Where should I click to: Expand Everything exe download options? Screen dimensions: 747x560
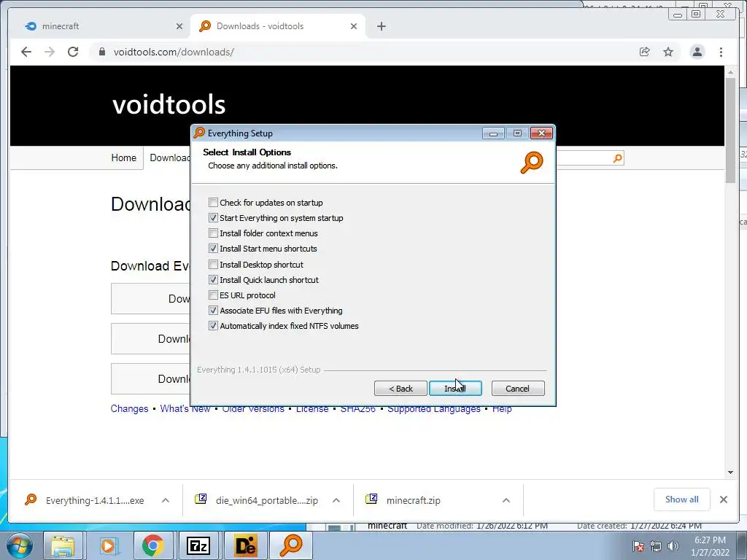pos(166,500)
